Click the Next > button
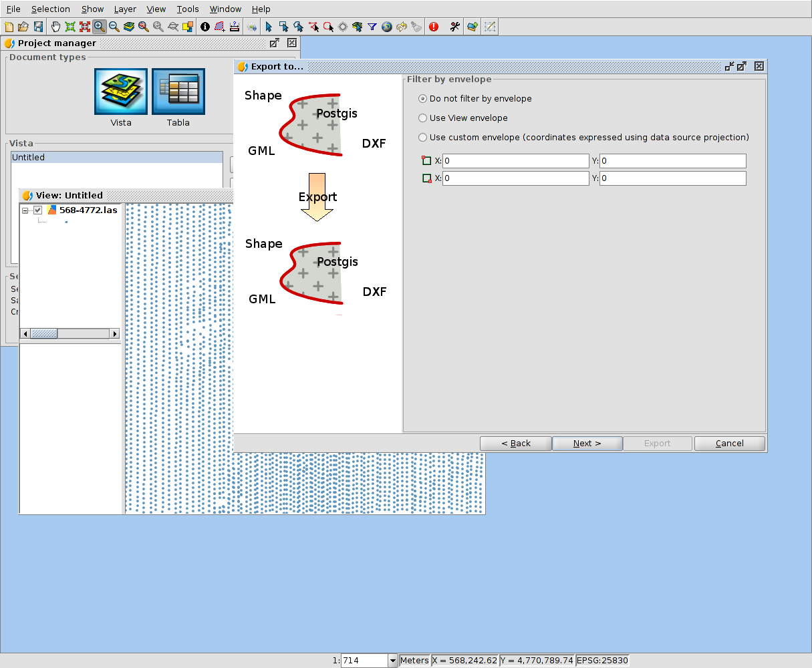This screenshot has width=812, height=668. [587, 444]
